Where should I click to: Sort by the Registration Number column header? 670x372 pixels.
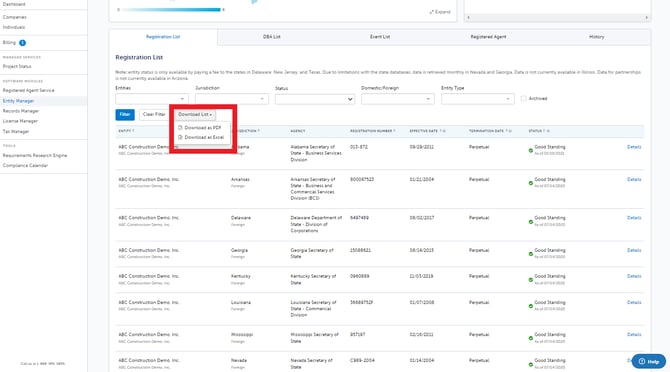coord(373,131)
